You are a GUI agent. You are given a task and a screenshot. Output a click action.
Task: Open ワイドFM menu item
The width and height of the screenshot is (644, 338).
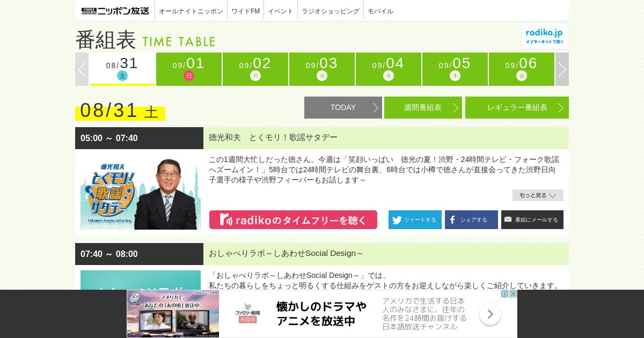(245, 11)
